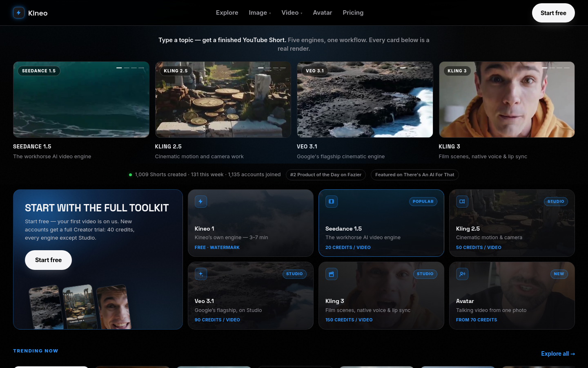Open the Kling 2.5 ruins render thumbnail
The height and width of the screenshot is (368, 588).
click(x=223, y=100)
